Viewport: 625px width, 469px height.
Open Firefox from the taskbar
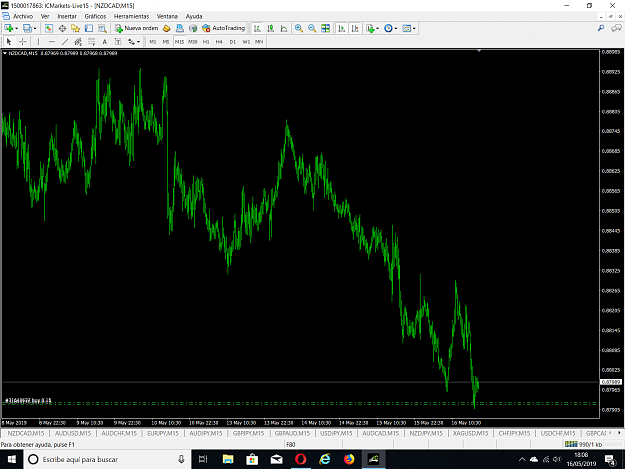(349, 459)
